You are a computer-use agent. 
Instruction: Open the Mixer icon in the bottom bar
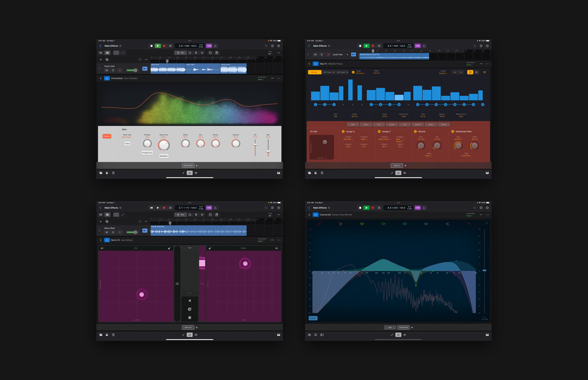click(197, 172)
